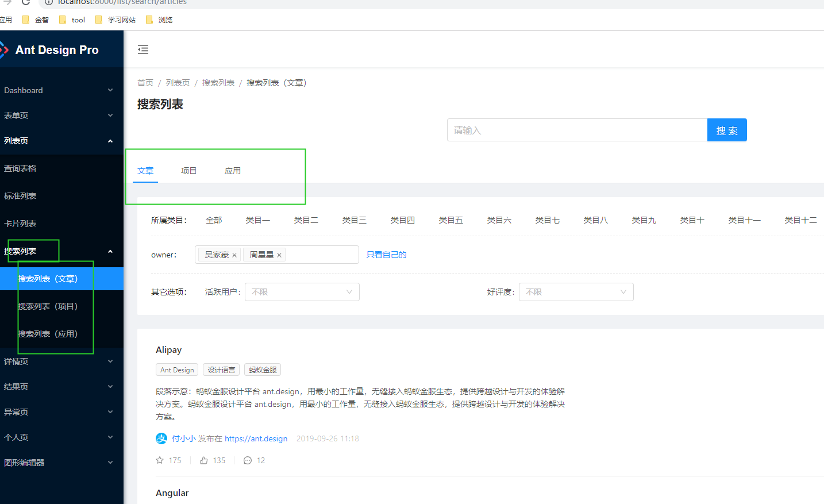Image resolution: width=824 pixels, height=504 pixels.
Task: Expand the 结果页 menu
Action: click(x=61, y=387)
